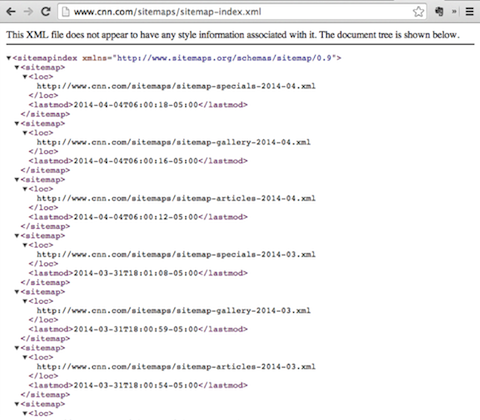Focus the address bar URL field
This screenshot has width=480, height=420.
242,12
